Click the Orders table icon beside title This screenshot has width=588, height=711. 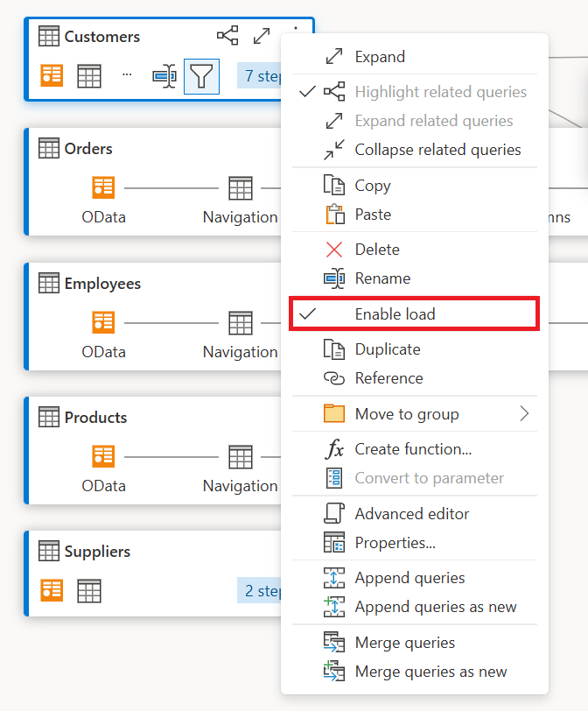pyautogui.click(x=49, y=148)
